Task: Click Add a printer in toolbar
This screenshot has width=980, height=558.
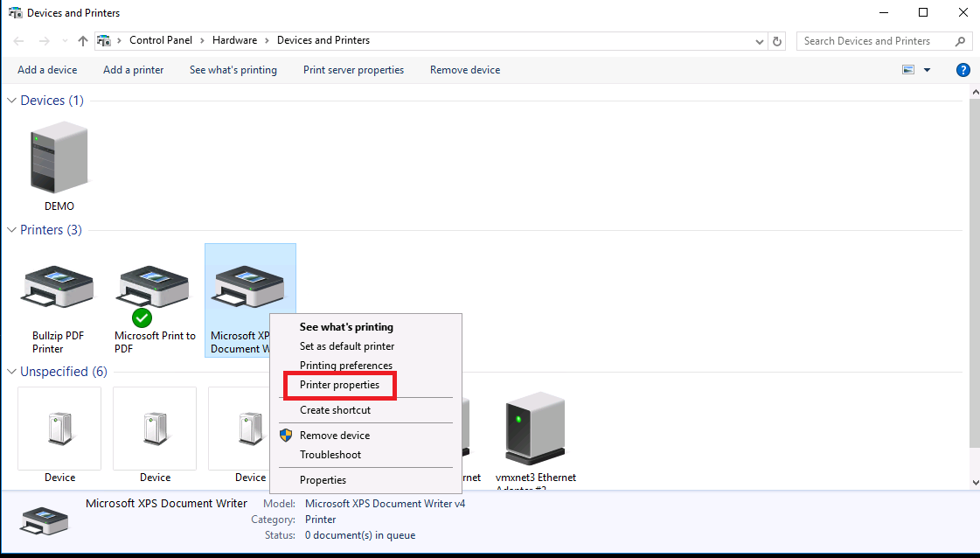Action: (133, 70)
